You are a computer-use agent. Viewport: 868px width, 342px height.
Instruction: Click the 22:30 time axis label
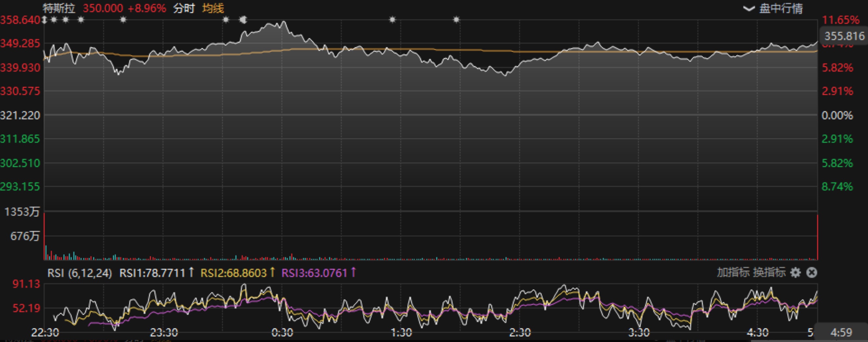click(45, 332)
